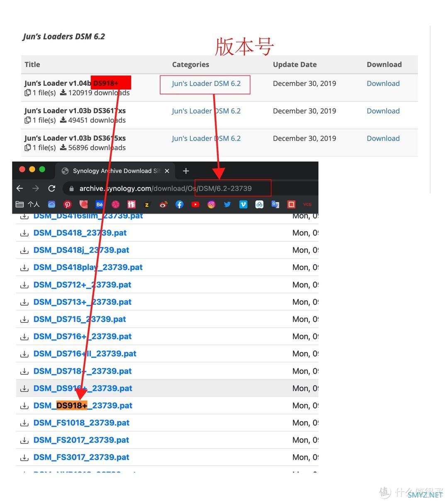Open DSM_DS418_23739.pat file link
This screenshot has height=503, width=448.
[80, 233]
